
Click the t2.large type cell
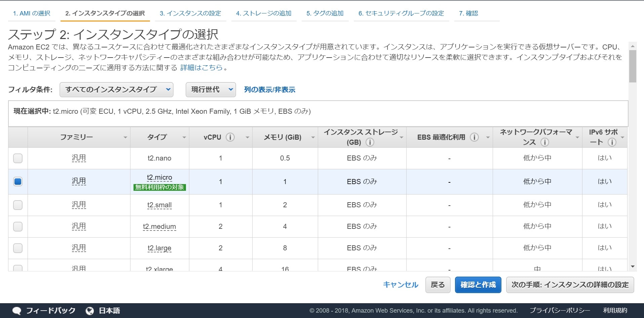pos(159,248)
